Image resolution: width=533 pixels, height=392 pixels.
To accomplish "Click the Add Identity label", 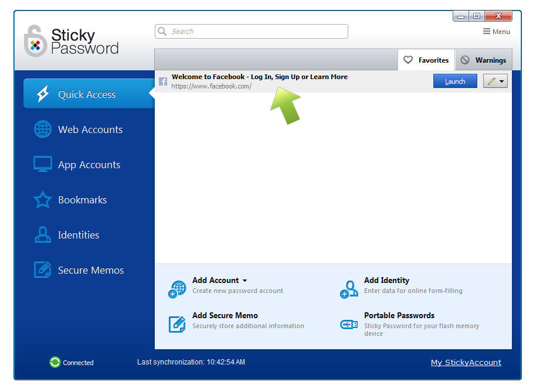I will coord(386,280).
